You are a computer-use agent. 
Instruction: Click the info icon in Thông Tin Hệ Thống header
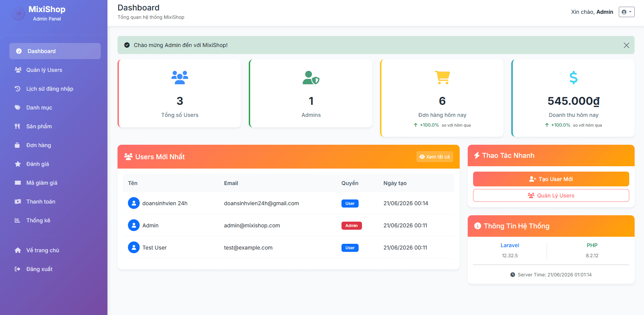coord(477,226)
